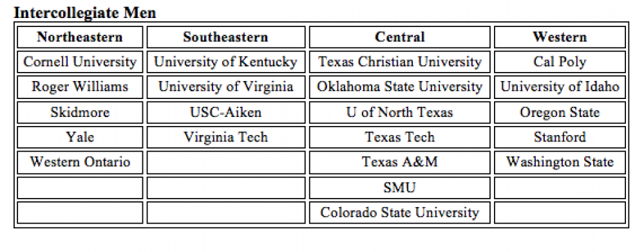Image resolution: width=644 pixels, height=252 pixels.
Task: Click the Colorado State University cell
Action: 400,213
